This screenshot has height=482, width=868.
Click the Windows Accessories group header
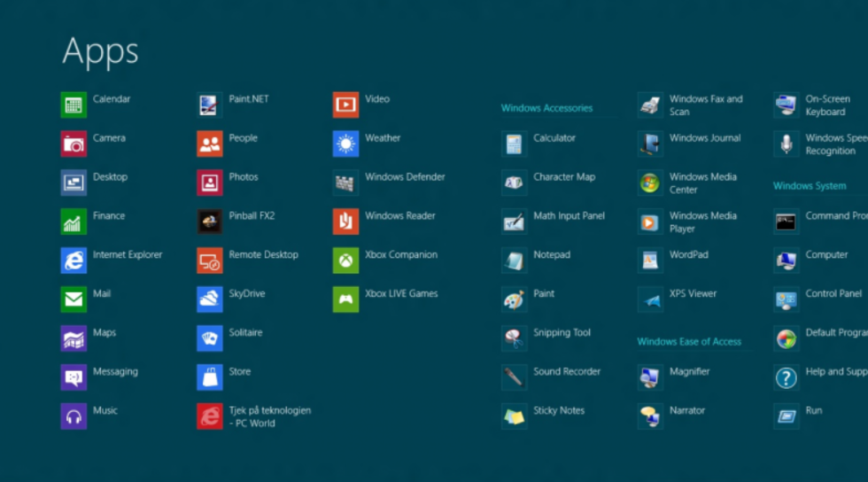click(547, 108)
